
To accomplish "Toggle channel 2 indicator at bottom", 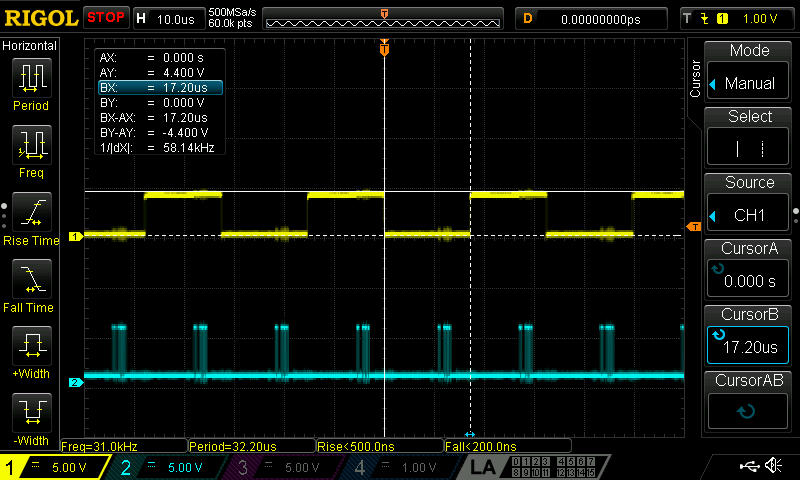I will click(166, 467).
